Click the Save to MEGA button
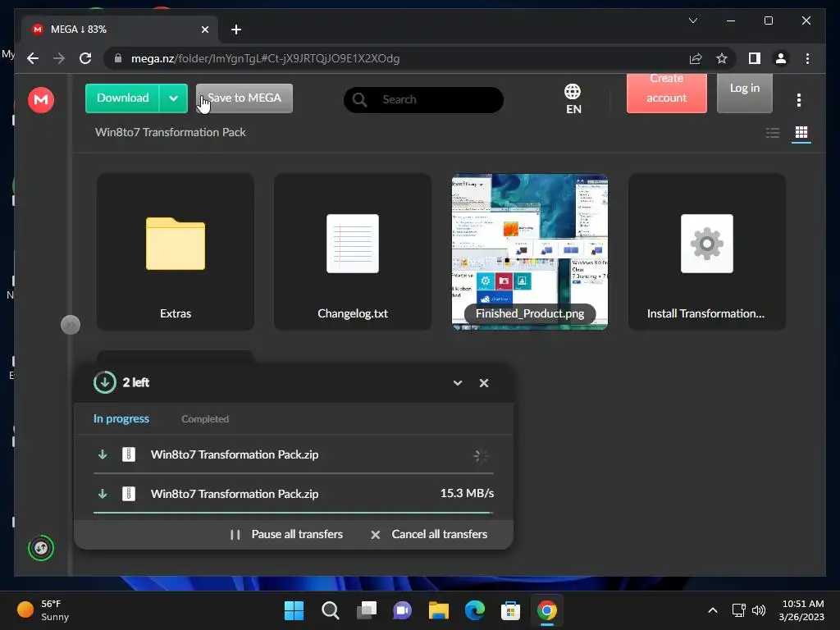This screenshot has width=840, height=630. [244, 98]
